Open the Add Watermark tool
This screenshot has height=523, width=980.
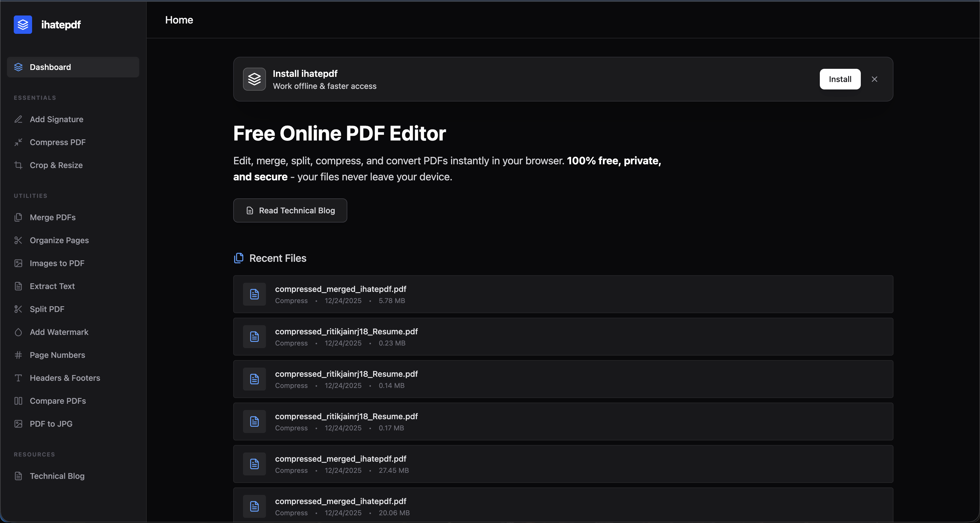click(60, 332)
